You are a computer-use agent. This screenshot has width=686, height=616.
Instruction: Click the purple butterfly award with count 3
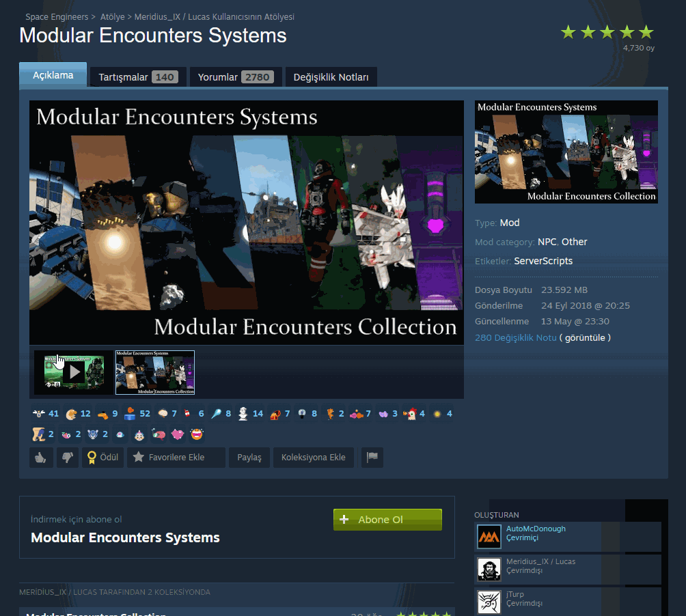click(387, 414)
